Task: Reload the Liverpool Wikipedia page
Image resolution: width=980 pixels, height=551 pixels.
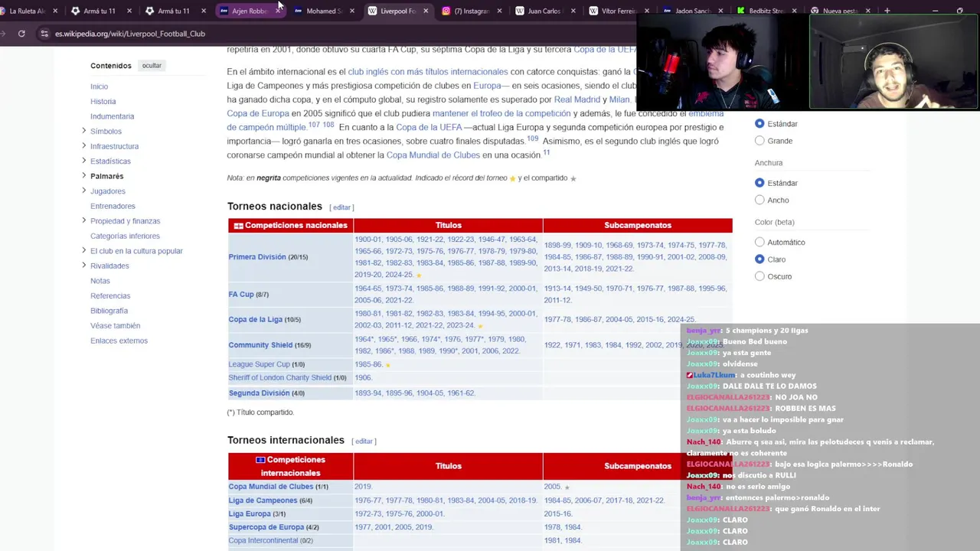Action: tap(21, 34)
